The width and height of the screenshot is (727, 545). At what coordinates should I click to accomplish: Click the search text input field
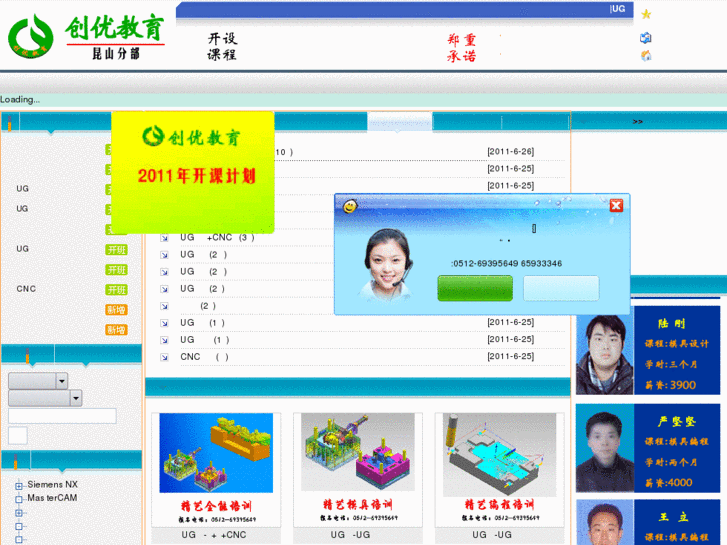pyautogui.click(x=62, y=416)
